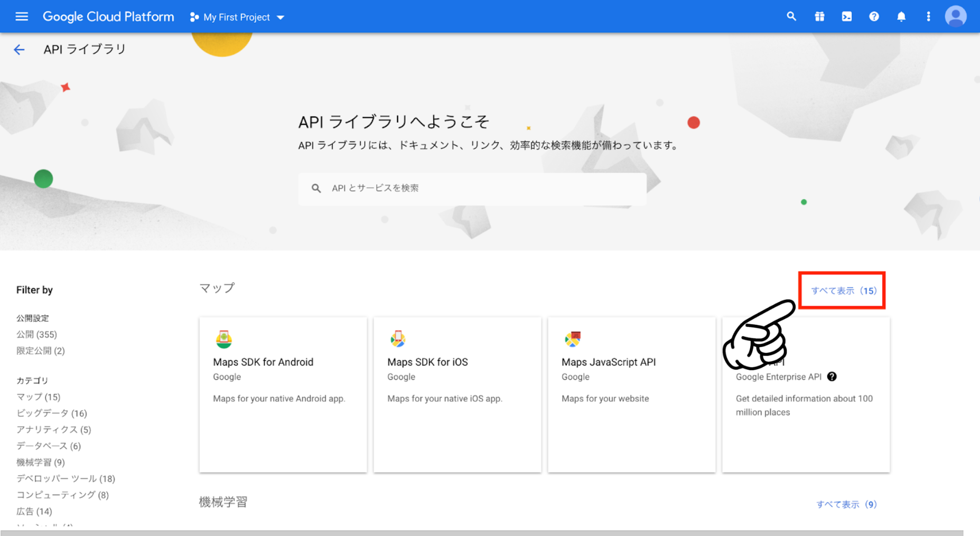Filter by category 機械学習 (9)
This screenshot has width=980, height=536.
point(41,462)
